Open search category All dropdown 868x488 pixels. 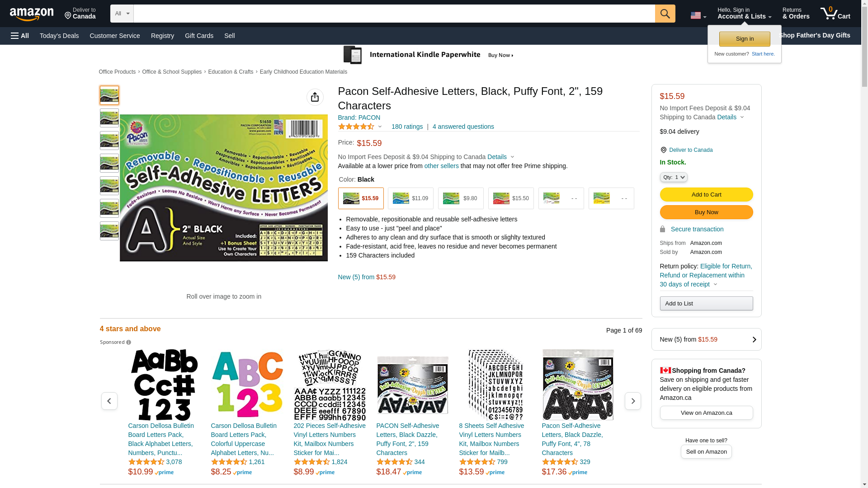(x=122, y=14)
